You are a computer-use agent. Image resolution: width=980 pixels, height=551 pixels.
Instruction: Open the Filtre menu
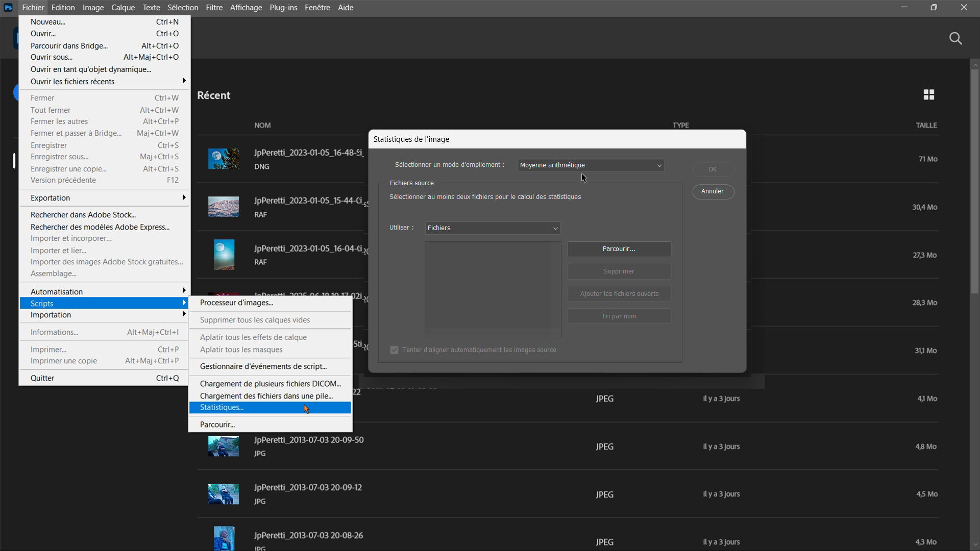[214, 8]
